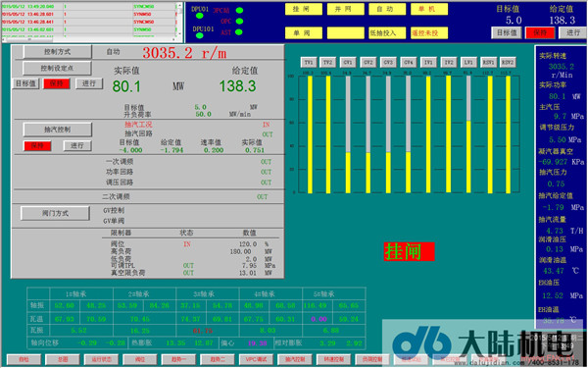Toggle the red 保持 button under 抽汽控制
The height and width of the screenshot is (368, 588).
(37, 145)
